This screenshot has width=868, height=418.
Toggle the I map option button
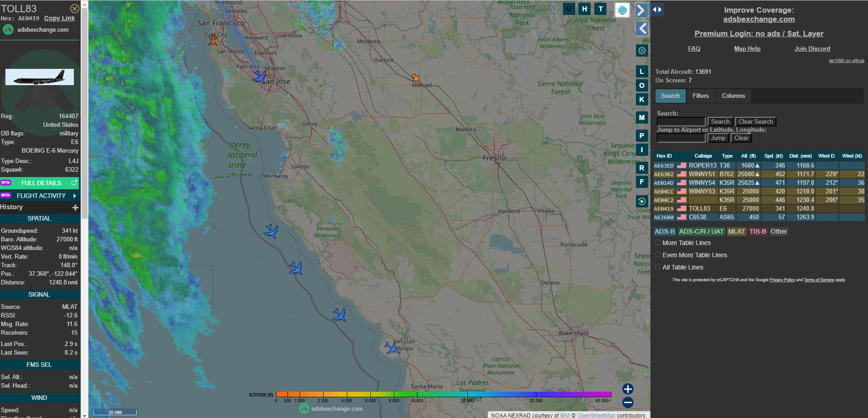(642, 150)
